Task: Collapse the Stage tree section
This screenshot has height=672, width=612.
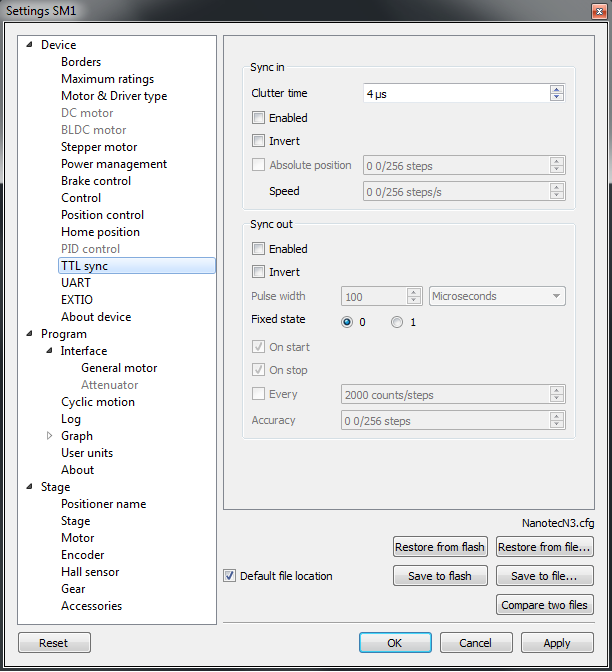Action: [29, 487]
